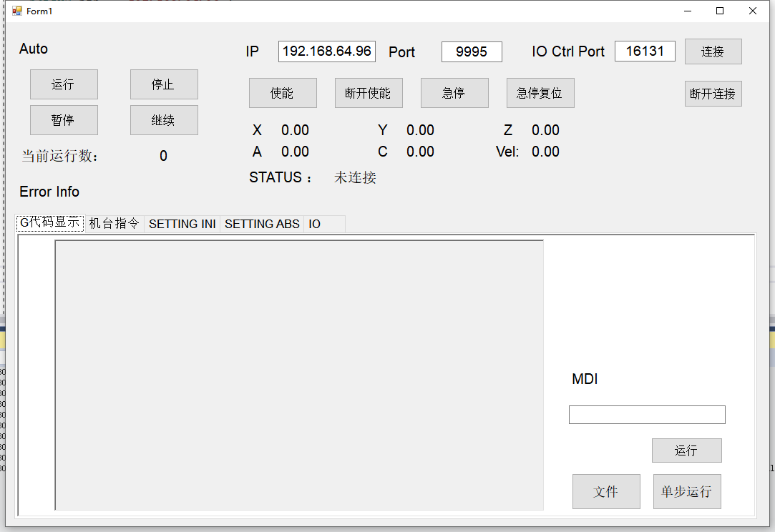
Task: Click the Form1 window icon
Action: (17, 11)
